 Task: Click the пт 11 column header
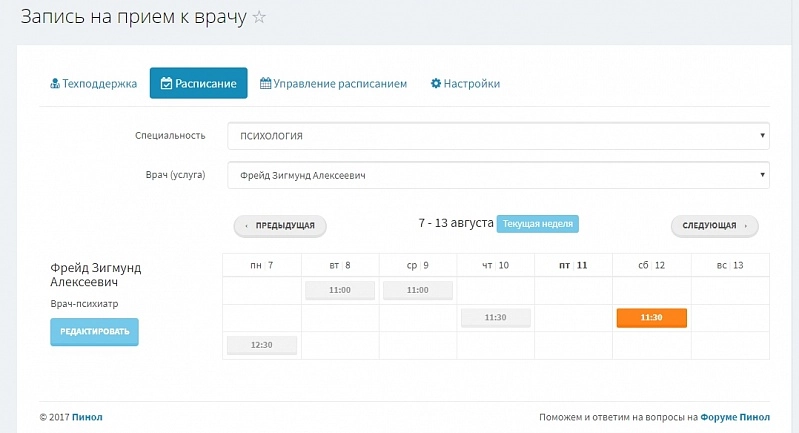click(x=573, y=265)
